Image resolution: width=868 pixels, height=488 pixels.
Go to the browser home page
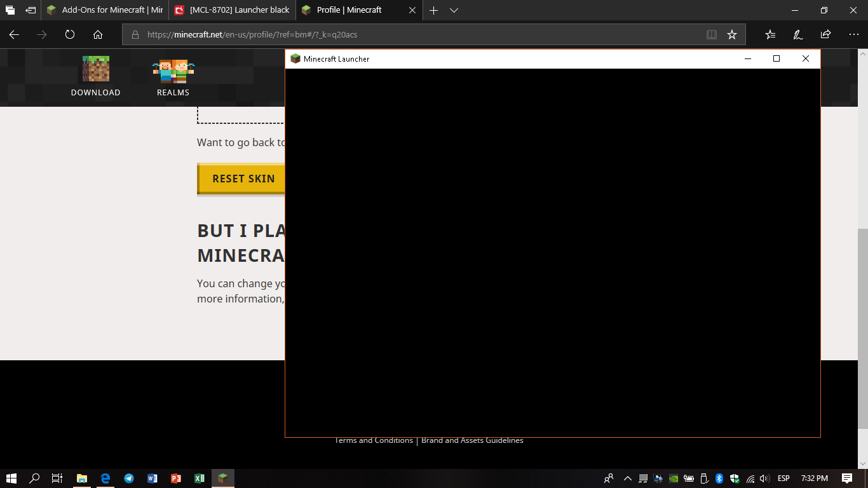[x=98, y=35]
